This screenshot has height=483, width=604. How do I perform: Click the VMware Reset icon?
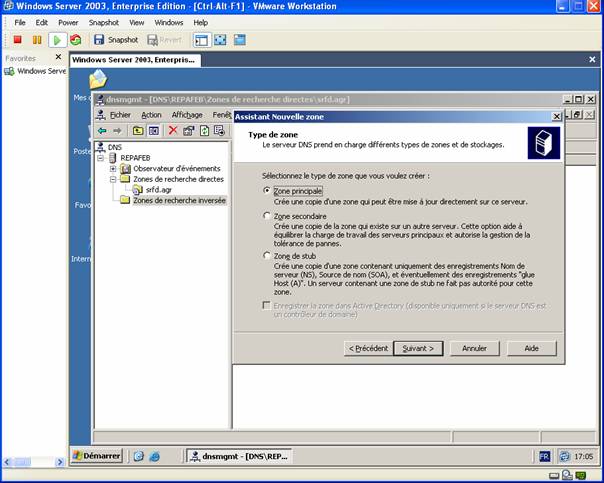pos(76,40)
